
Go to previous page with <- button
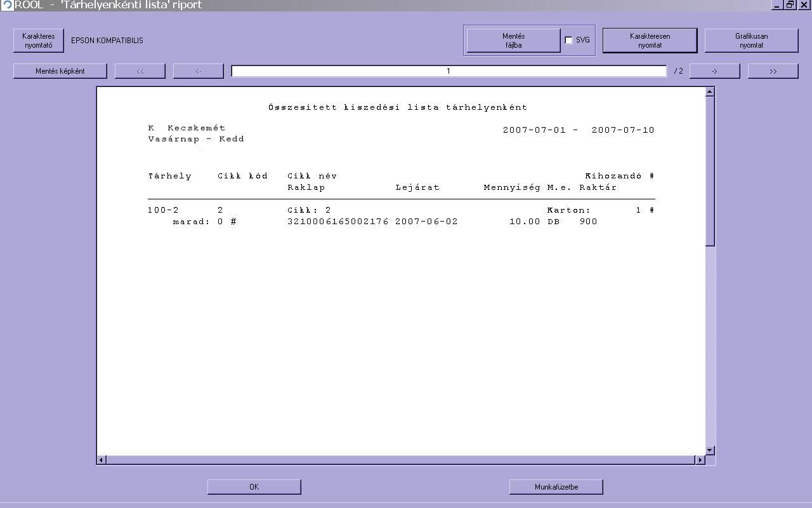(199, 71)
